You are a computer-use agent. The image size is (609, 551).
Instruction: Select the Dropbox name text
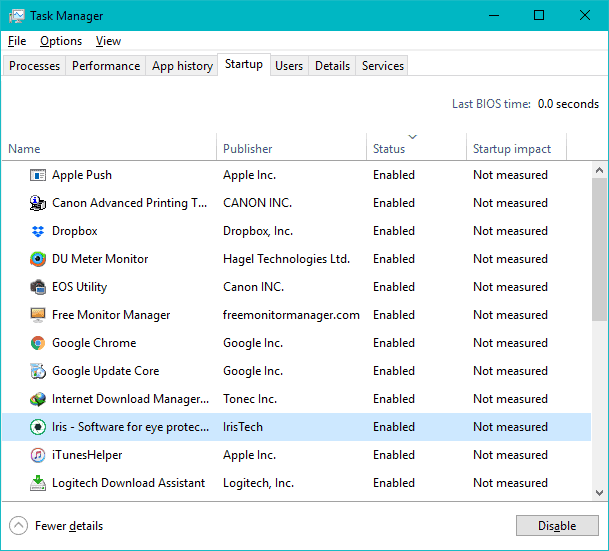point(75,231)
